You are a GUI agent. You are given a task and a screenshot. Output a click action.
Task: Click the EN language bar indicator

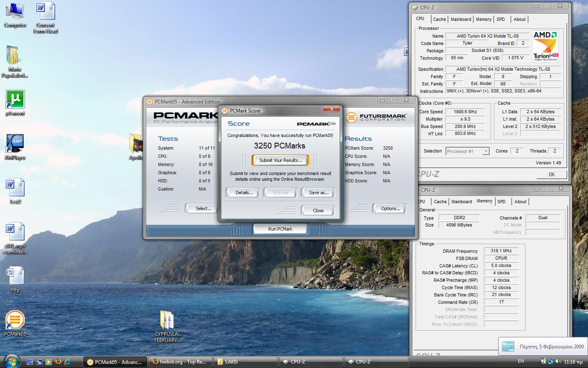521,361
